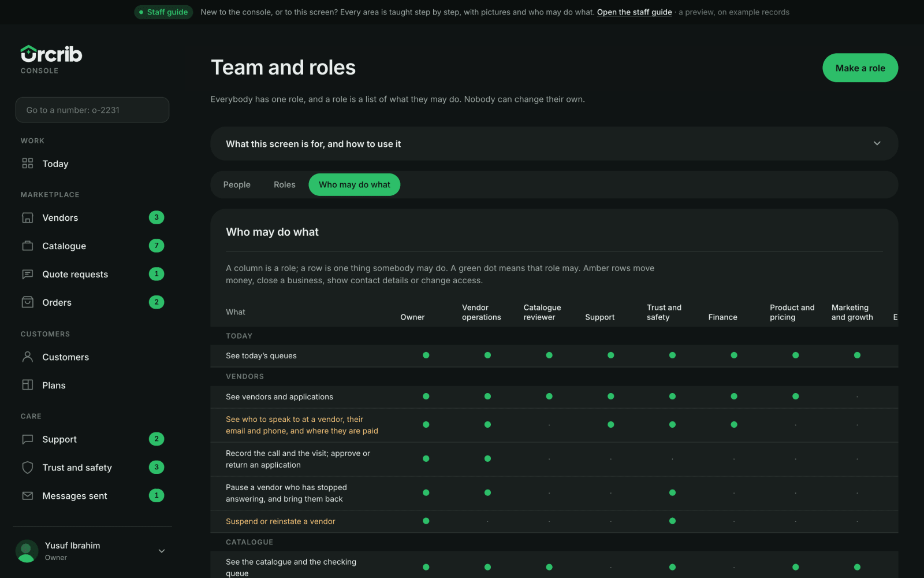The image size is (924, 578).
Task: Click the Orders badge showing 2
Action: pos(157,302)
